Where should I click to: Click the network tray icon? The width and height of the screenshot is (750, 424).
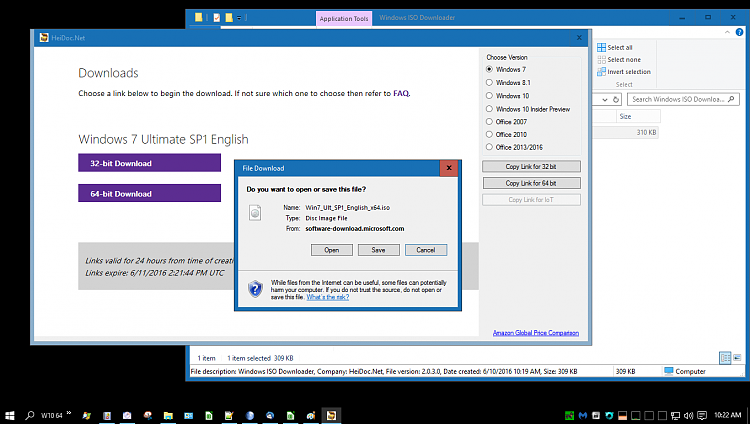[x=675, y=415]
